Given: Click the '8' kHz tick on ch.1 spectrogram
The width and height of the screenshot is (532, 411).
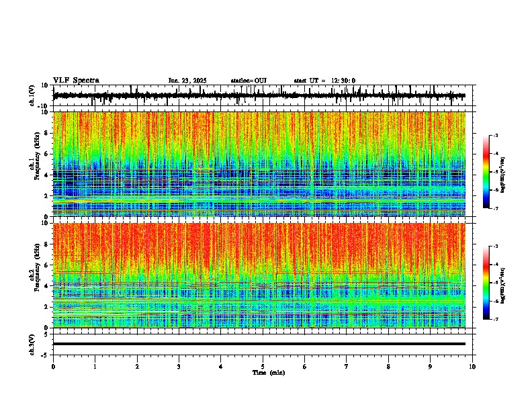Looking at the screenshot, I should tap(47, 133).
